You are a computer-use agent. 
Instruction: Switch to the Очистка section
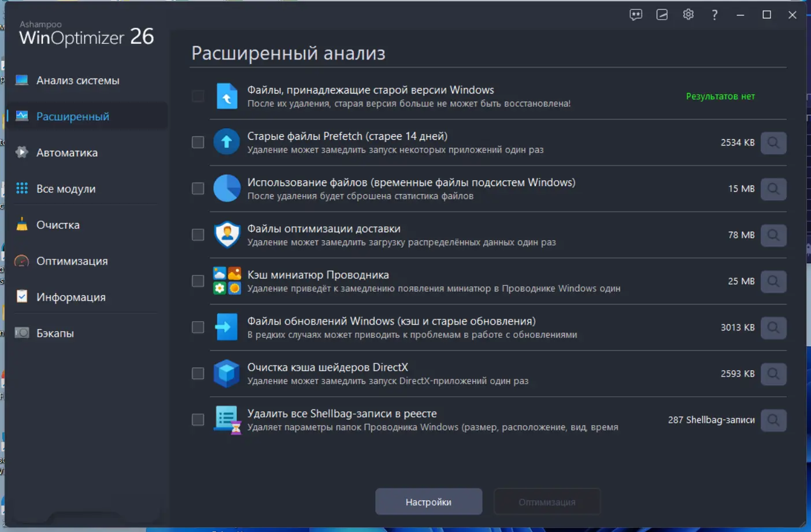coord(87,225)
